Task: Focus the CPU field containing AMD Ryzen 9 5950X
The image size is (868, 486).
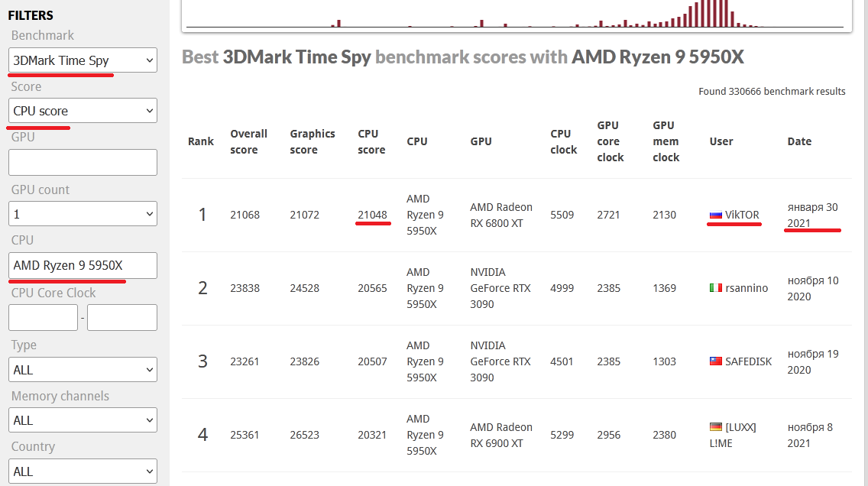Action: [x=83, y=266]
